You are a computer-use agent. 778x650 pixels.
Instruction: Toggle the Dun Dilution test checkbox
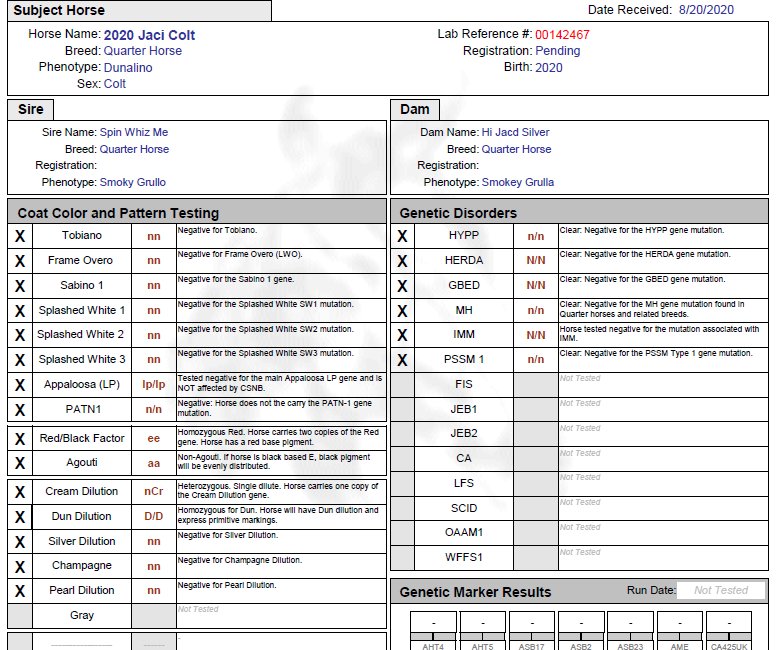point(20,517)
